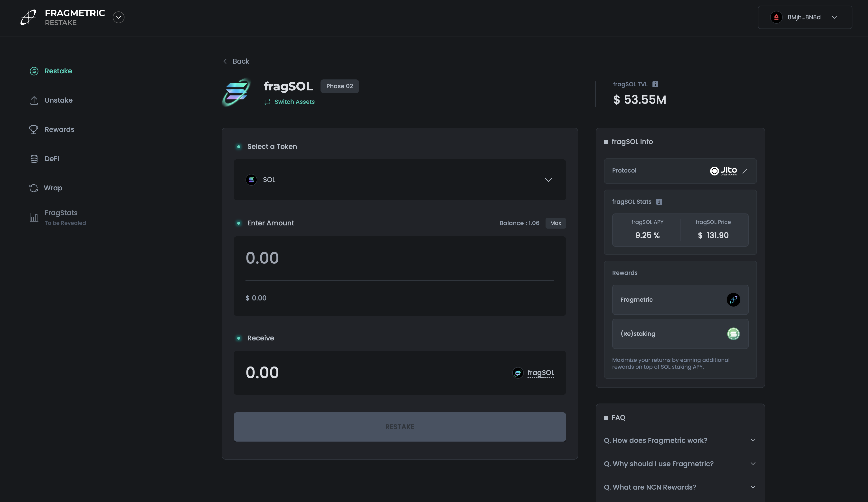
Task: Click the wallet avatar icon
Action: click(776, 17)
